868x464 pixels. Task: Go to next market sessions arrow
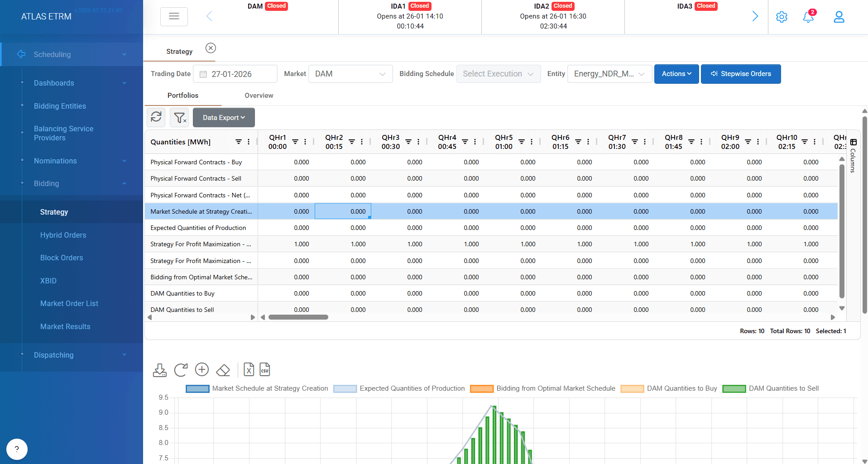[x=755, y=16]
